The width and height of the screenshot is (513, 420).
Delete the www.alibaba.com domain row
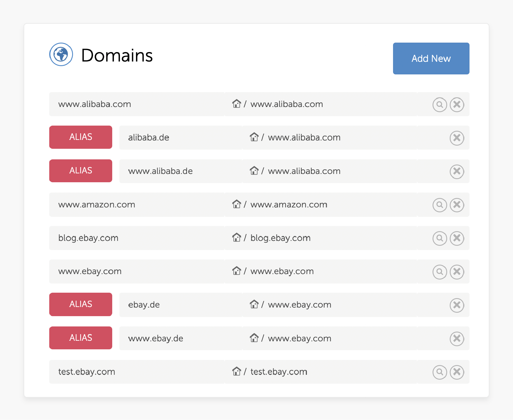457,104
